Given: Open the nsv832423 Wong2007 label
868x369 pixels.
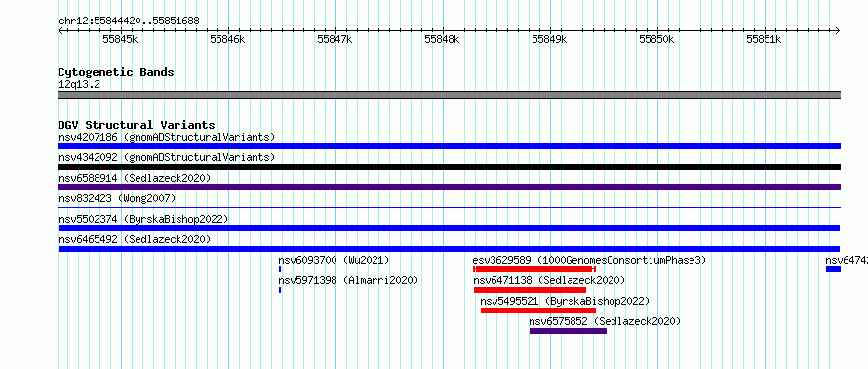Looking at the screenshot, I should click(x=117, y=198).
